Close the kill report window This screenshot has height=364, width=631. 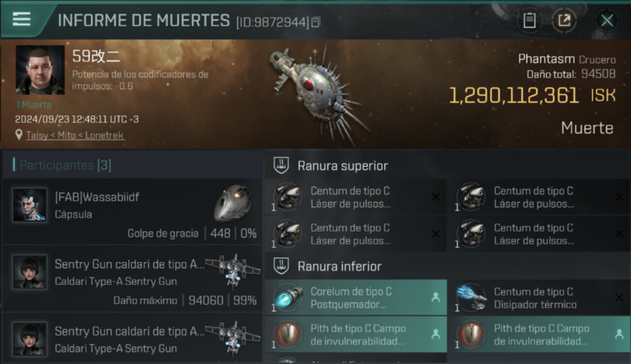click(607, 20)
